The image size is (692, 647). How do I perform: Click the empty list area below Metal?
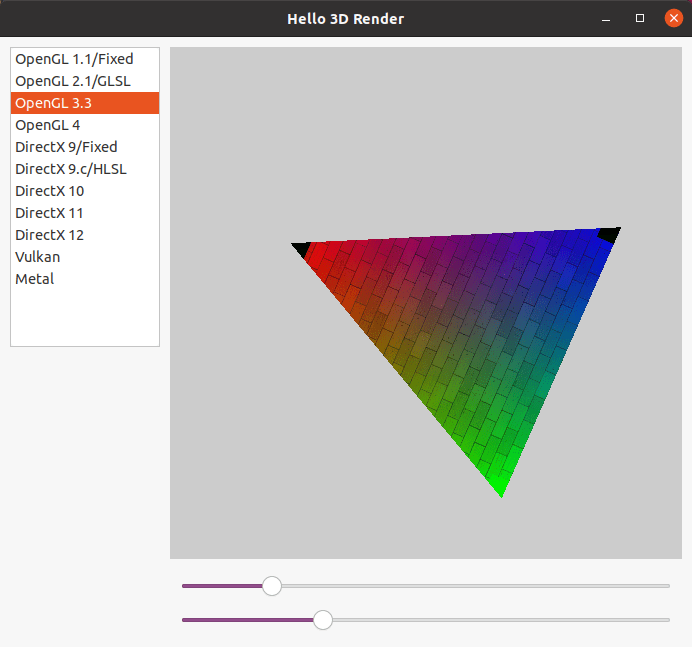pyautogui.click(x=84, y=317)
